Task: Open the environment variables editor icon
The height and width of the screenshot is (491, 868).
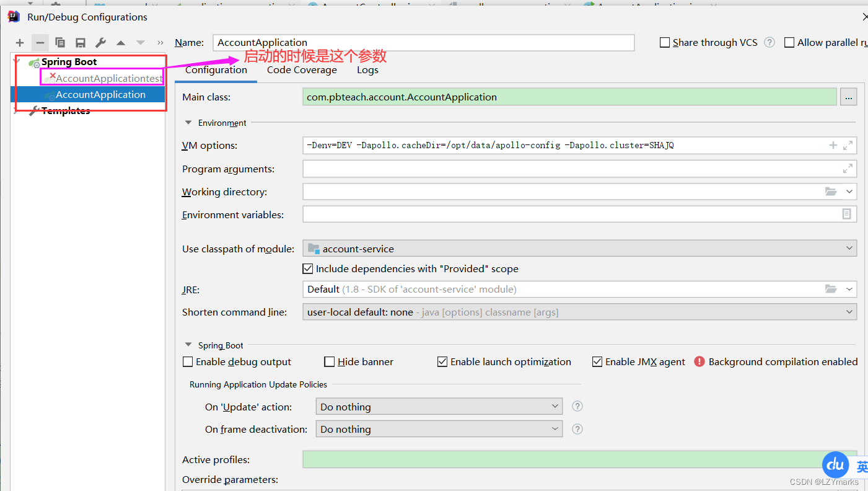Action: [x=847, y=214]
